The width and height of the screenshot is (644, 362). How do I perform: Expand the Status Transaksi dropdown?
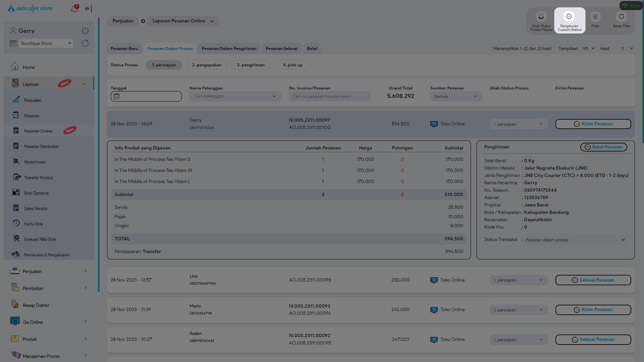(575, 240)
